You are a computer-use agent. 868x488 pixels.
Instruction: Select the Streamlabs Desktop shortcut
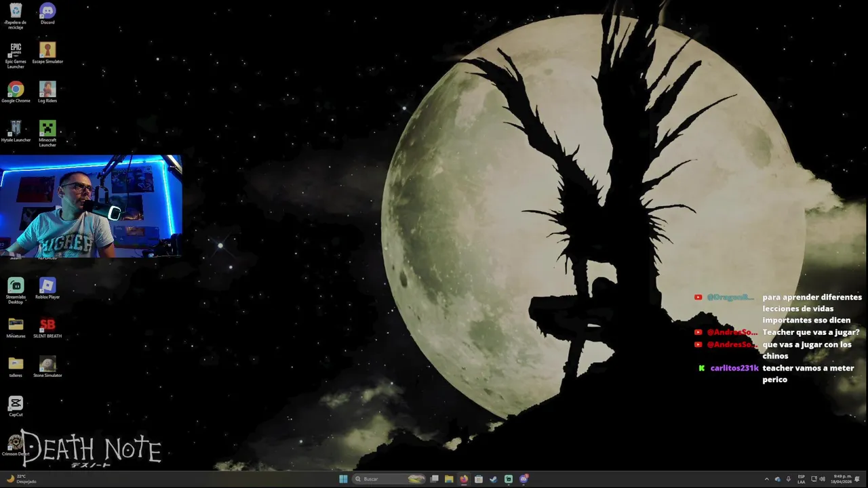pos(16,291)
